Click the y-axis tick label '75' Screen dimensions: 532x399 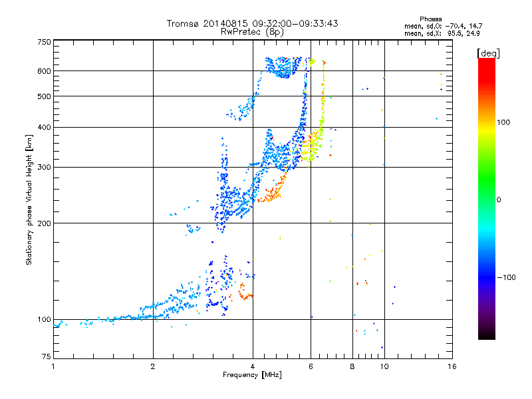(47, 356)
